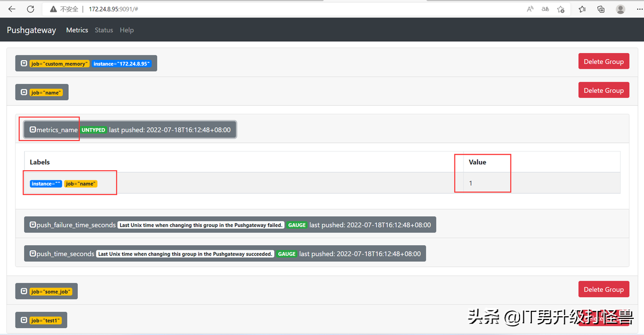Click the instance="172.24.8.95" label badge
The width and height of the screenshot is (644, 335).
(121, 64)
